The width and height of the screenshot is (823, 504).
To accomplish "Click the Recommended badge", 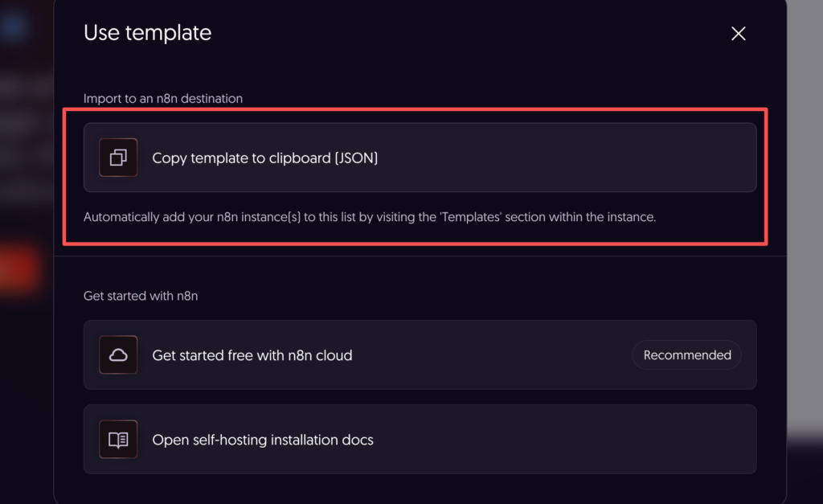I will click(686, 355).
